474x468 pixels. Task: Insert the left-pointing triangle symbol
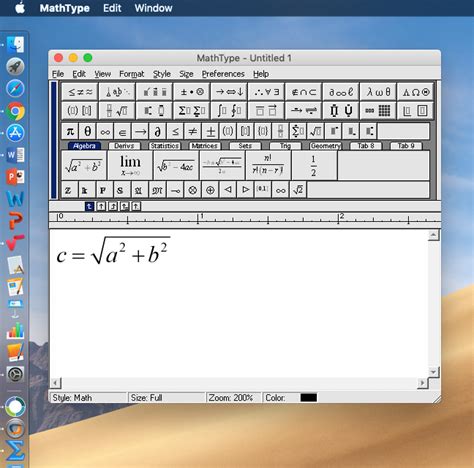[228, 190]
